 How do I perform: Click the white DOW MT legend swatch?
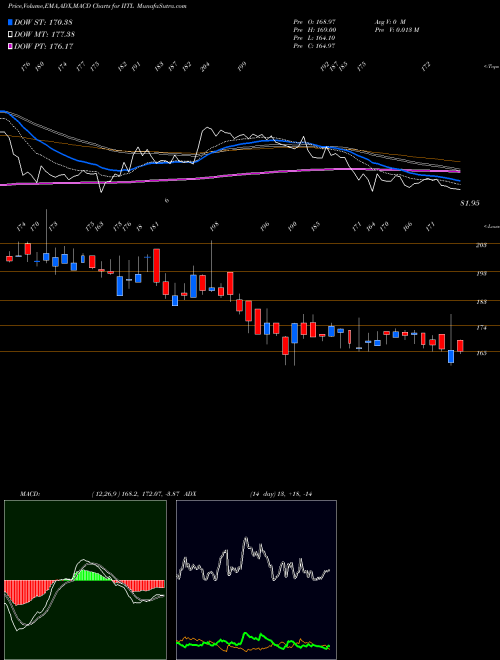coord(11,35)
